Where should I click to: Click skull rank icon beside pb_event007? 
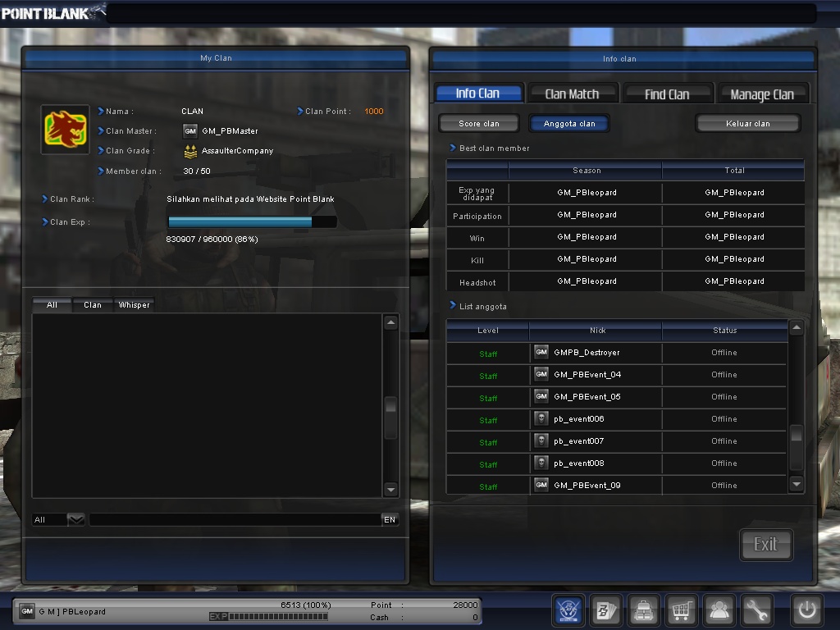click(541, 441)
